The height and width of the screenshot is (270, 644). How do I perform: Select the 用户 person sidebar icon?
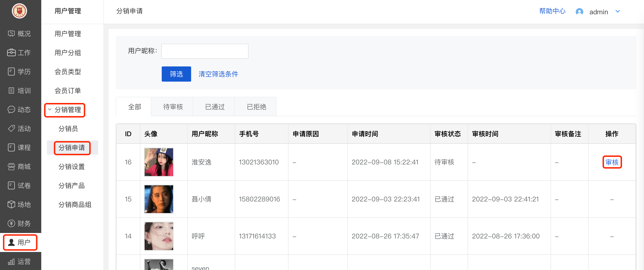pyautogui.click(x=11, y=242)
